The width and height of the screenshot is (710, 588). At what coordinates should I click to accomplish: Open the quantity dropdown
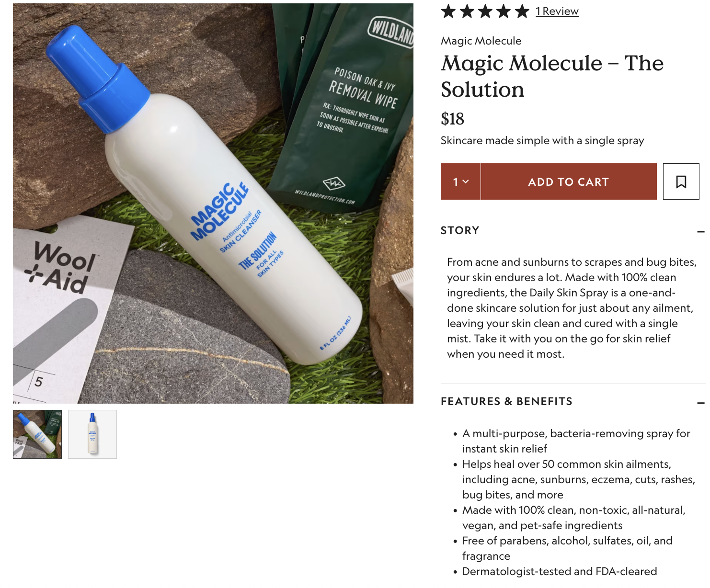click(460, 181)
